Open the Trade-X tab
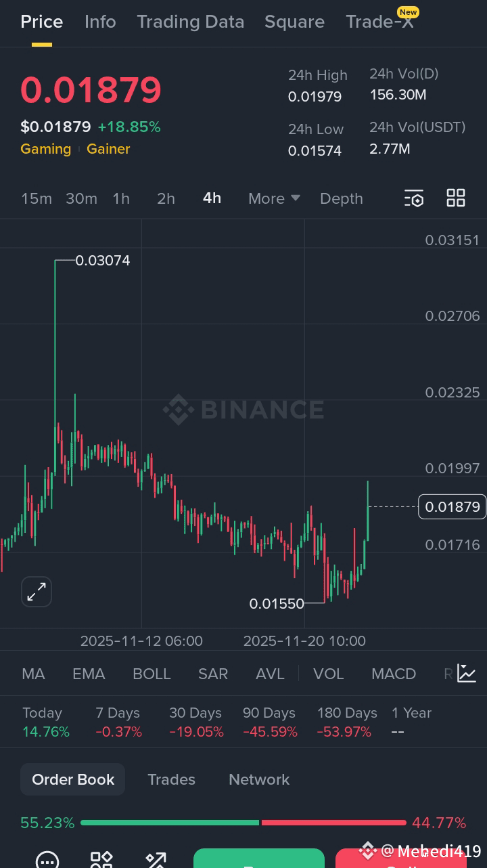 [379, 22]
